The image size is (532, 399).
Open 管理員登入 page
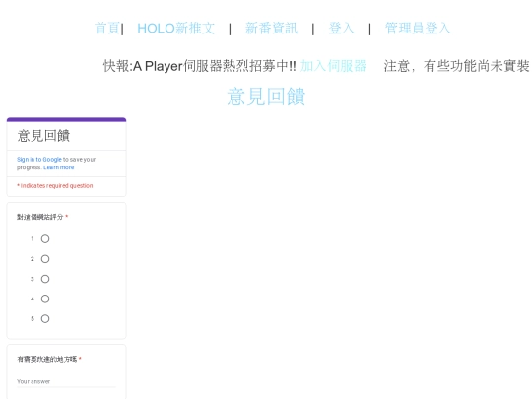coord(418,29)
